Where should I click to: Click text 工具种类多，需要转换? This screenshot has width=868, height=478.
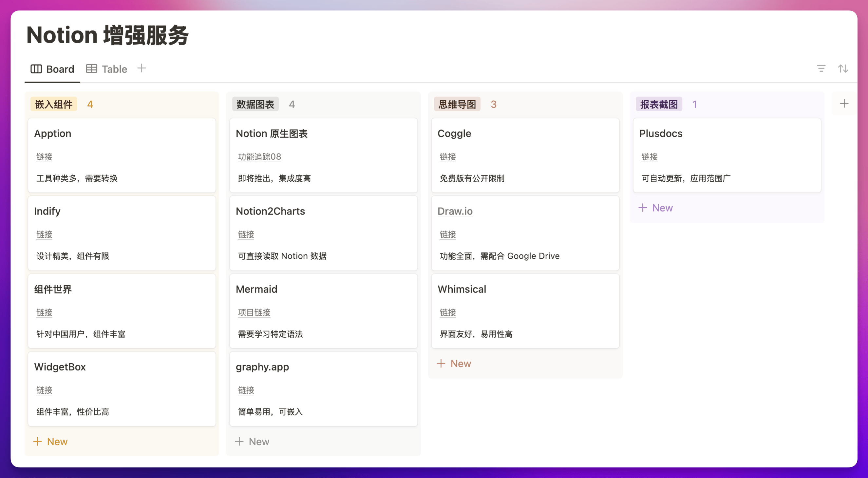click(x=77, y=178)
